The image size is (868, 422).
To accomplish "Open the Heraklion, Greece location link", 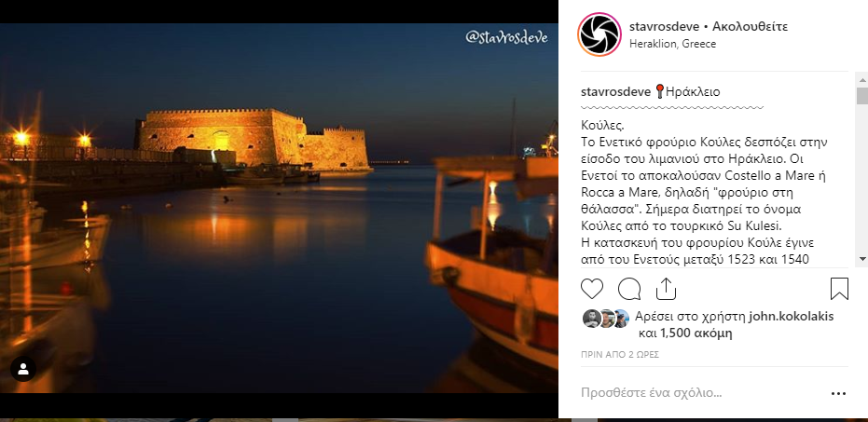I will point(672,44).
